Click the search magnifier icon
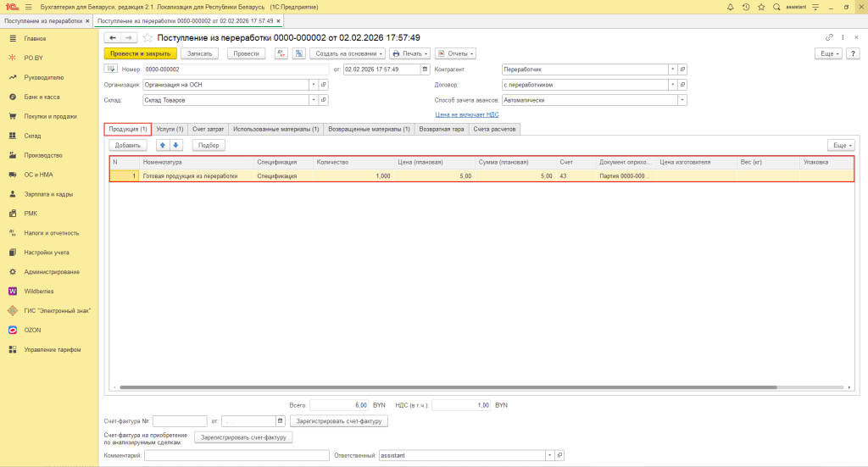This screenshot has width=868, height=467. point(777,7)
